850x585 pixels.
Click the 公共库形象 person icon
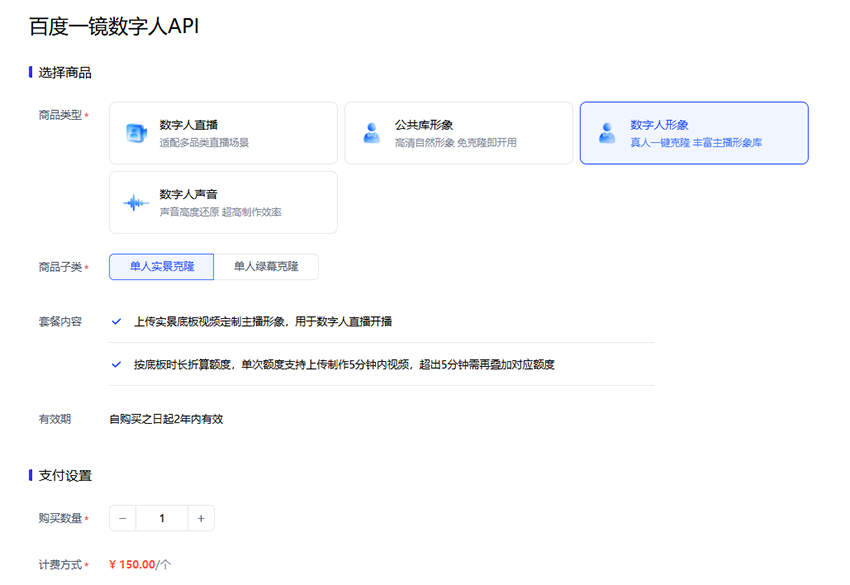[371, 133]
